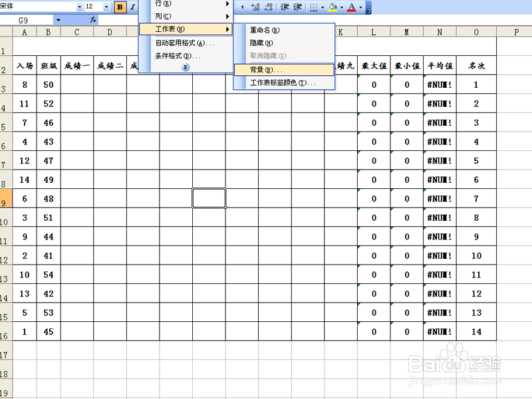The image size is (532, 399).
Task: Select row 3 header
Action: [6, 84]
